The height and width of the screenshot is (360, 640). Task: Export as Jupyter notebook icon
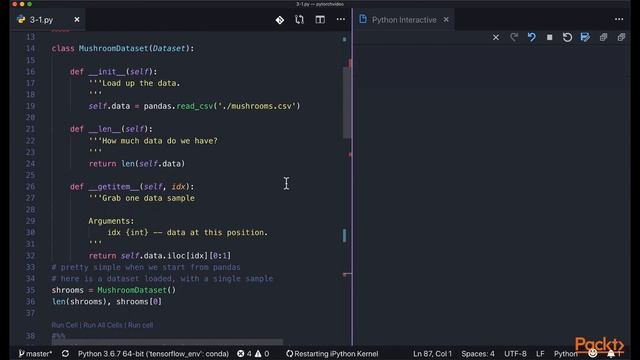585,38
